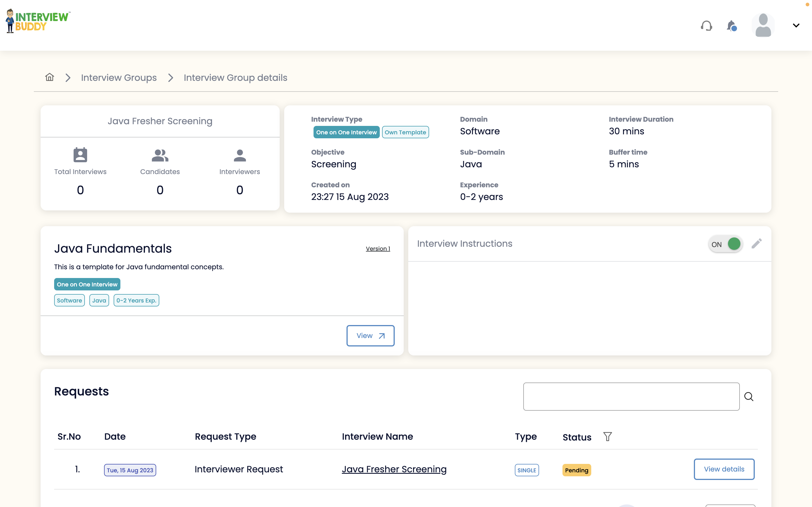Open Java Fresher Screening interview link
The height and width of the screenshot is (507, 812).
pos(394,469)
